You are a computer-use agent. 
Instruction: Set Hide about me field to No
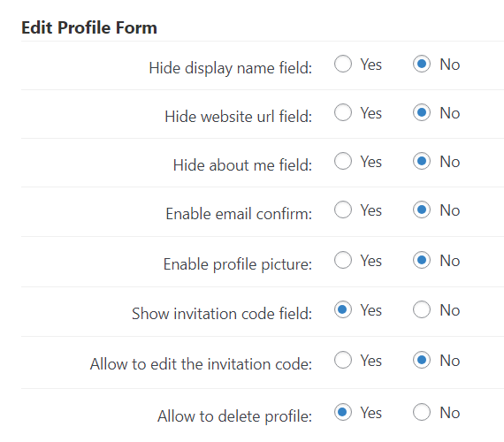point(422,161)
